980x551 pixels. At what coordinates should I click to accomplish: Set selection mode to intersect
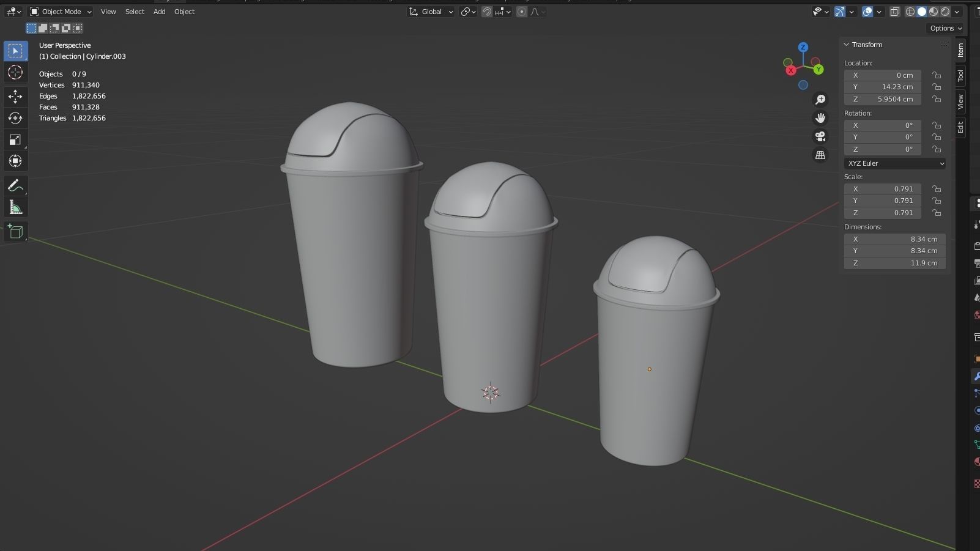(78, 28)
